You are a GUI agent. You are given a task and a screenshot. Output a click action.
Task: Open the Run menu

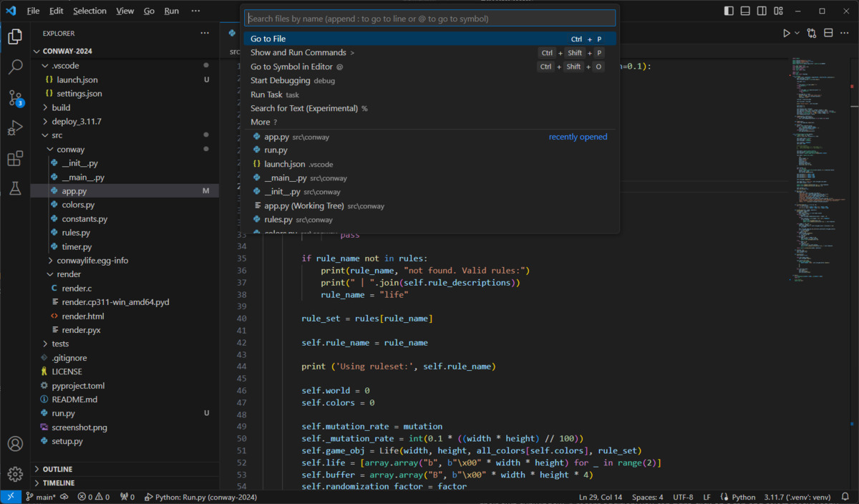click(x=171, y=11)
